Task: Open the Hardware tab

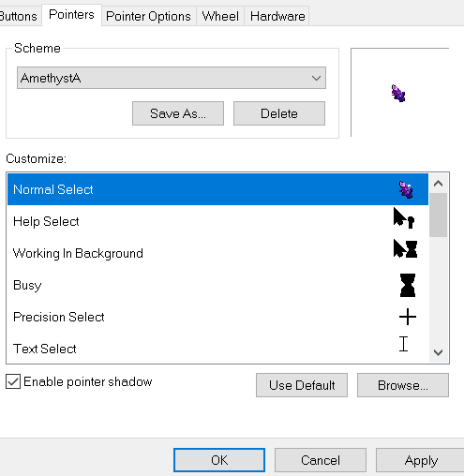Action: pos(277,16)
